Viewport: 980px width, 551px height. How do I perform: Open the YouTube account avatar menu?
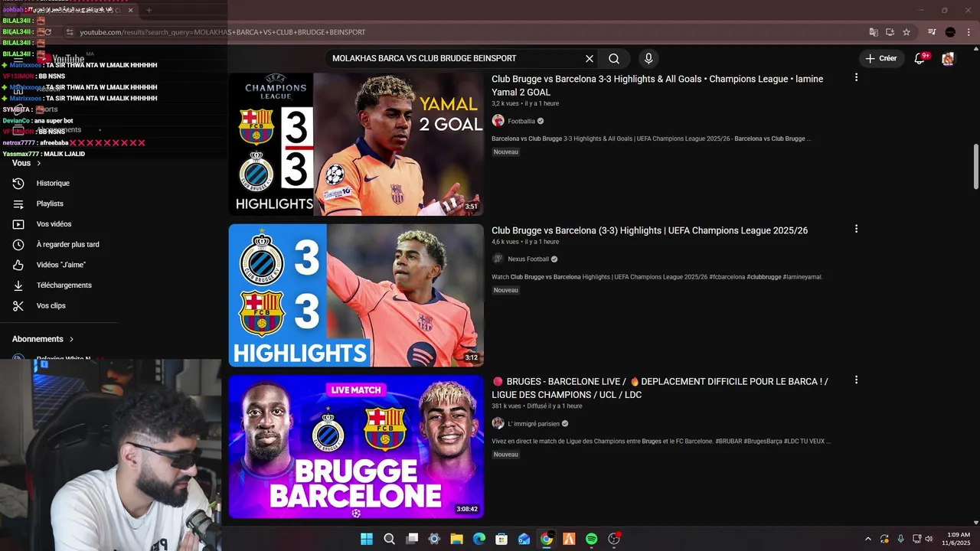(948, 59)
